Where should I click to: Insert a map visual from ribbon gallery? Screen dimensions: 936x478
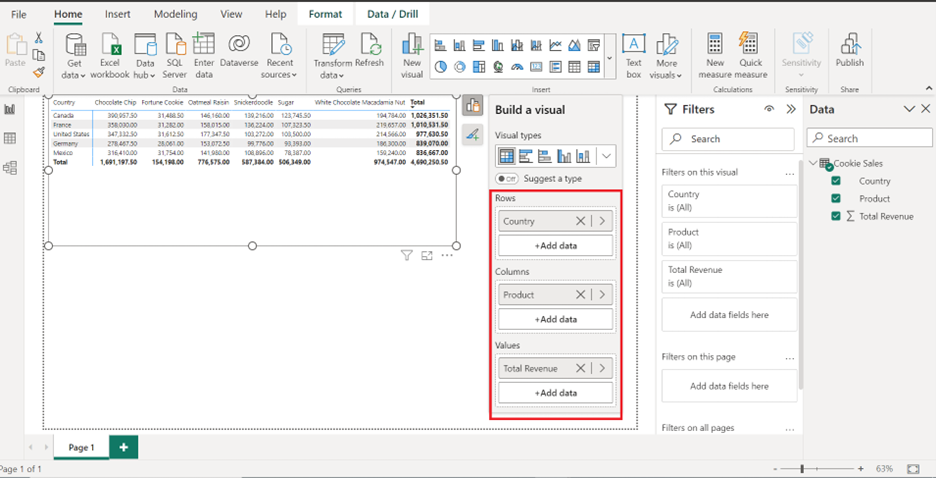point(498,67)
